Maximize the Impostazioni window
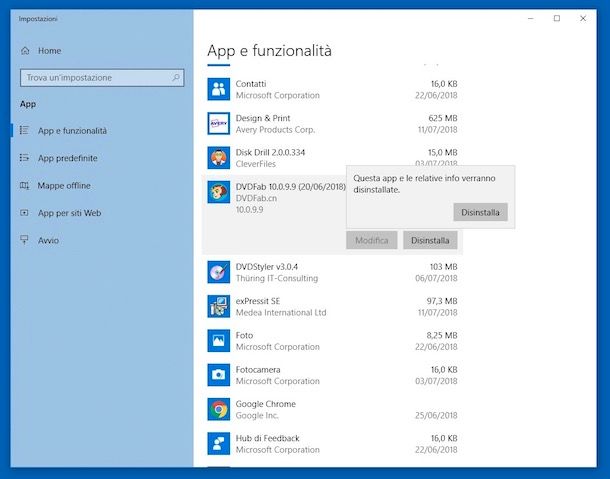610x479 pixels. (x=557, y=18)
